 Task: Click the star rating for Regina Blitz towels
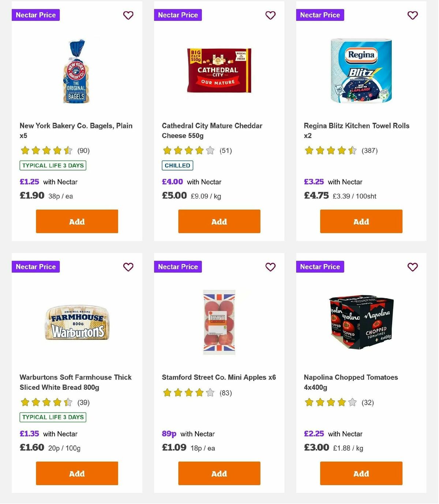pos(329,150)
